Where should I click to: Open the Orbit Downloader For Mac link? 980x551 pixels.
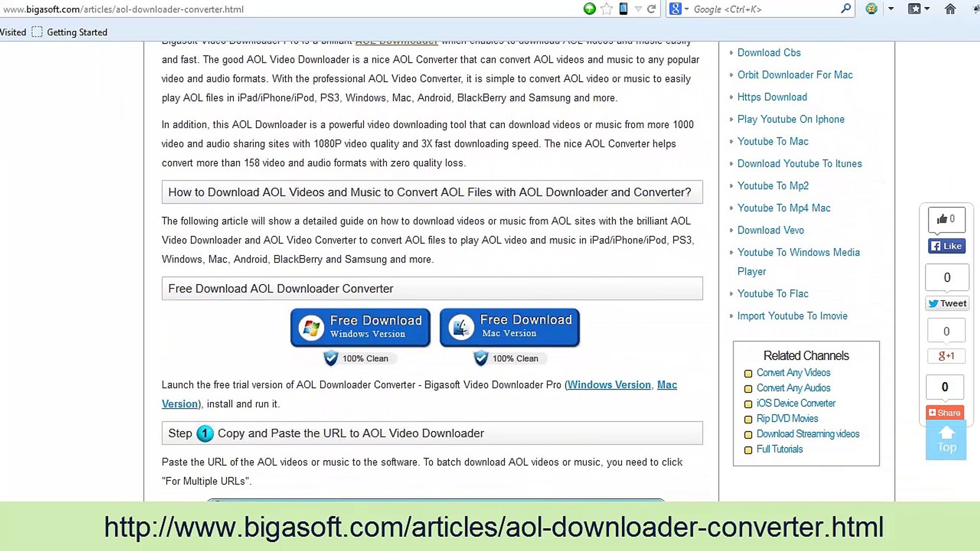[x=795, y=74]
